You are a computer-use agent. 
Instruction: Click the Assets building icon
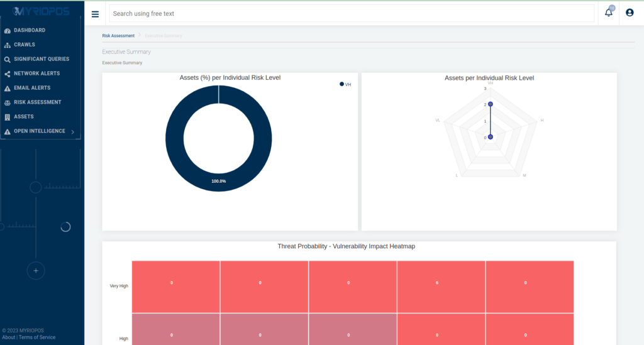(x=8, y=117)
